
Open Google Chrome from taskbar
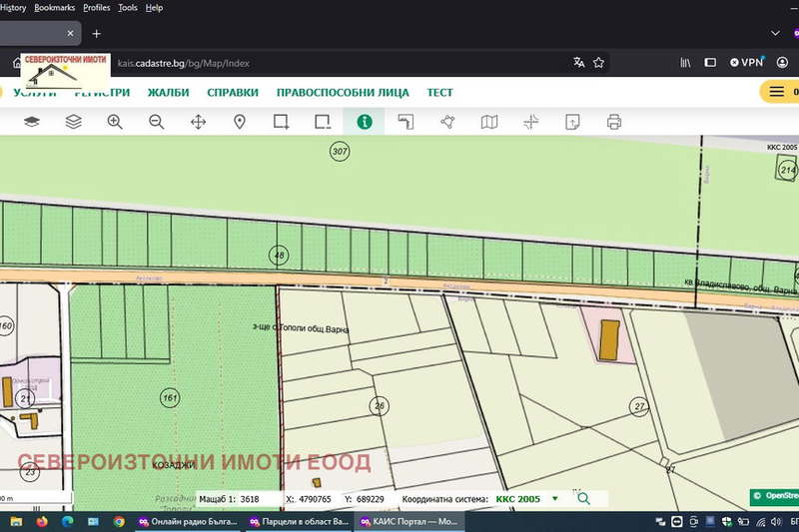(119, 521)
